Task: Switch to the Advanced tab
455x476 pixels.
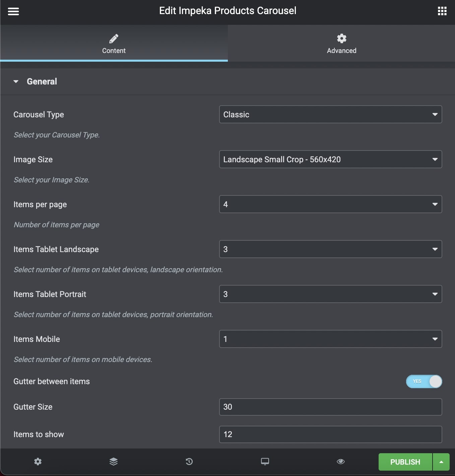Action: [x=341, y=44]
